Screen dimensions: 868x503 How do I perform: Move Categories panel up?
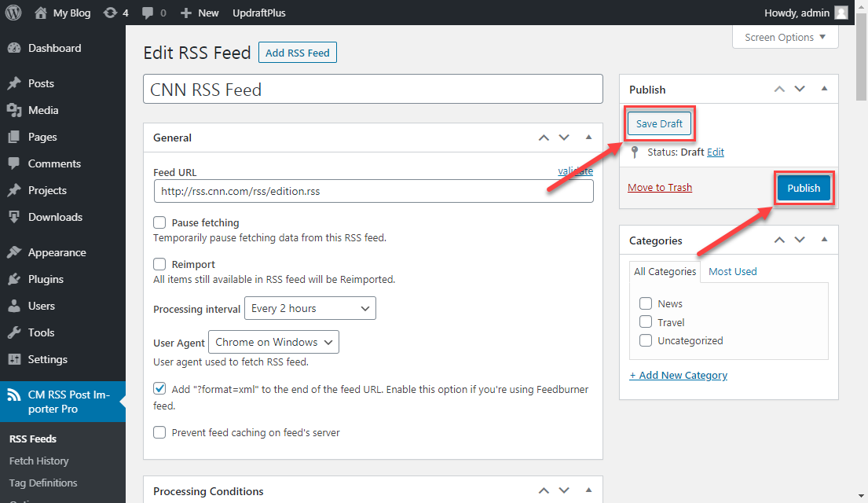(779, 240)
